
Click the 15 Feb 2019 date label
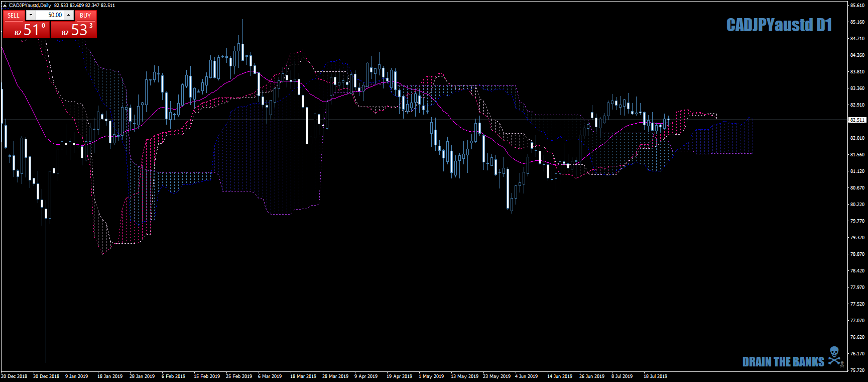pyautogui.click(x=207, y=376)
